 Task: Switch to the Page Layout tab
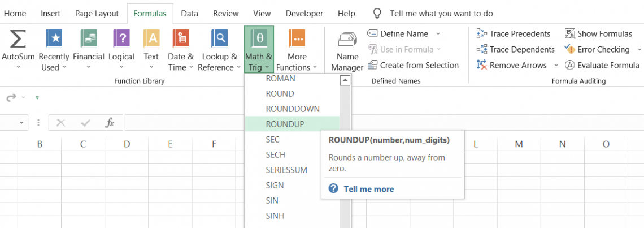pos(97,14)
